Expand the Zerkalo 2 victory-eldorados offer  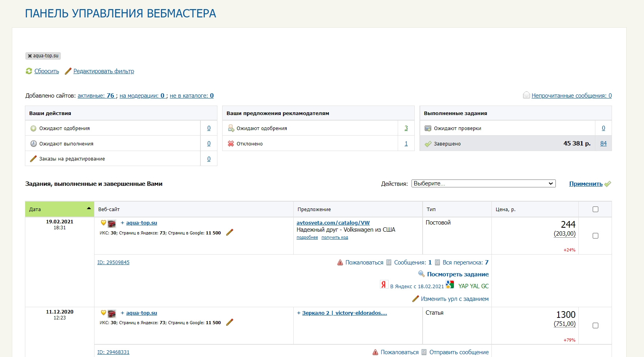click(x=299, y=313)
